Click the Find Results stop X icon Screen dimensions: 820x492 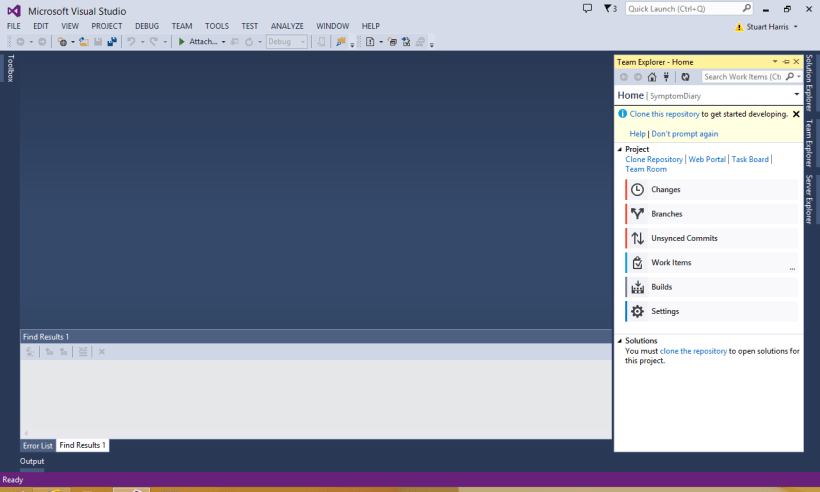102,352
